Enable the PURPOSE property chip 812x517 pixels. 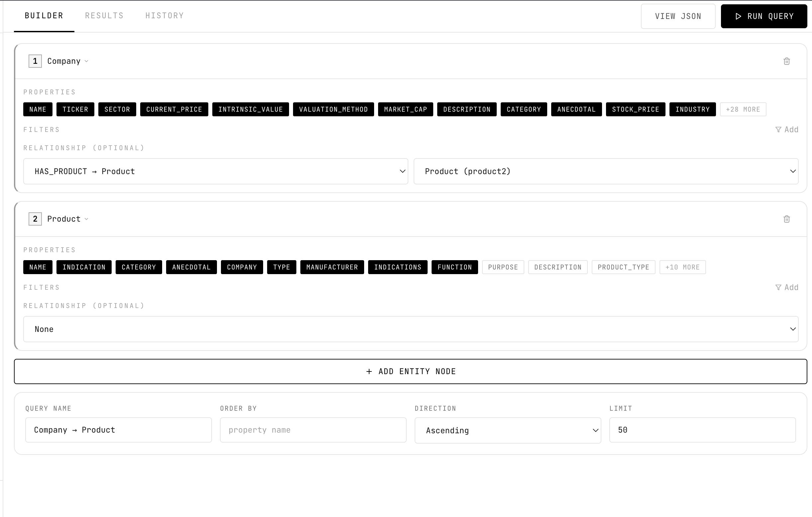click(503, 267)
